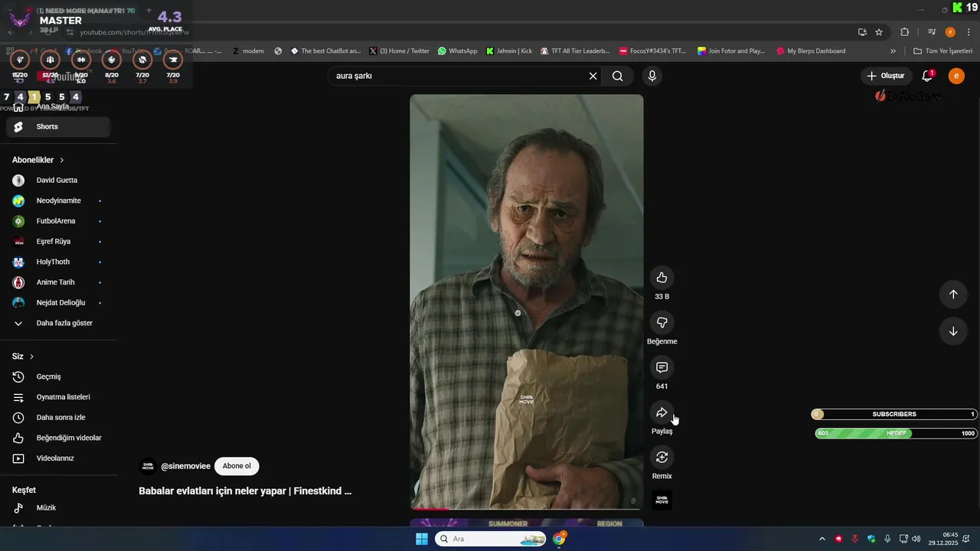Open YouTube notifications bell
Image resolution: width=980 pixels, height=551 pixels.
(x=927, y=76)
